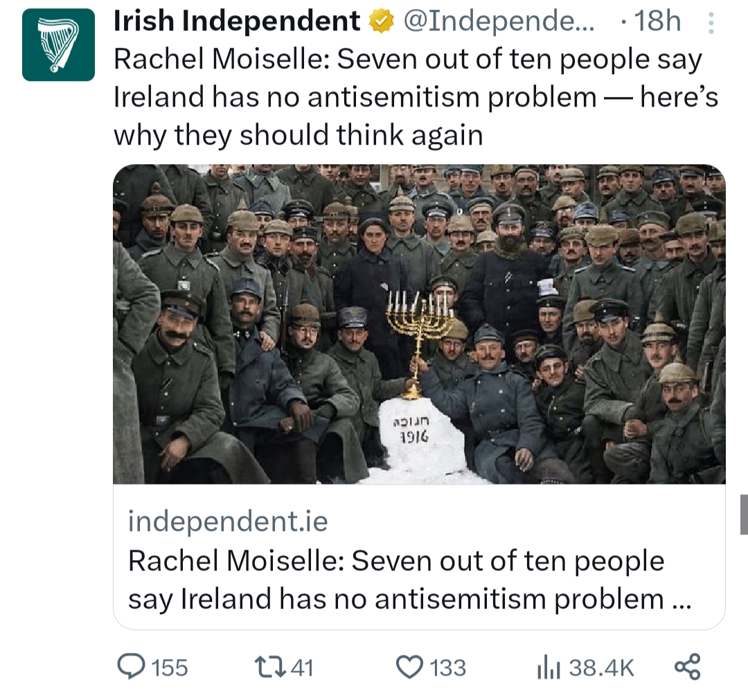Click the 155 replies count
Image resolution: width=748 pixels, height=700 pixels.
(x=170, y=667)
